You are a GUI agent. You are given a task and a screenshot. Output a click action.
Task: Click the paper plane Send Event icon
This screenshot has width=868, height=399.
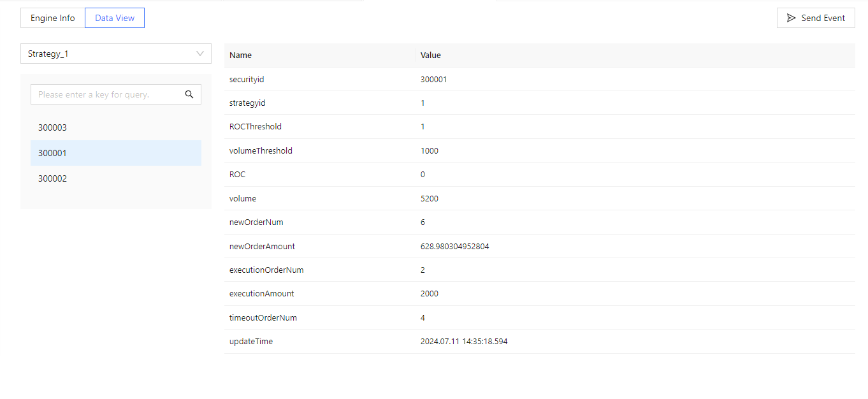pos(791,18)
